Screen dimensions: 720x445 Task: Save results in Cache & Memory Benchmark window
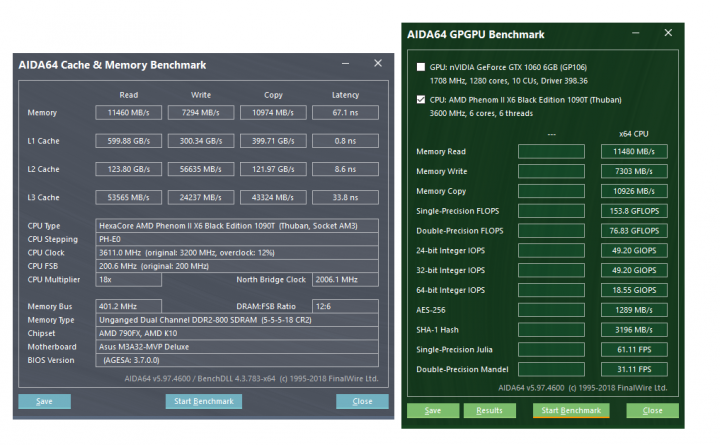click(x=45, y=401)
